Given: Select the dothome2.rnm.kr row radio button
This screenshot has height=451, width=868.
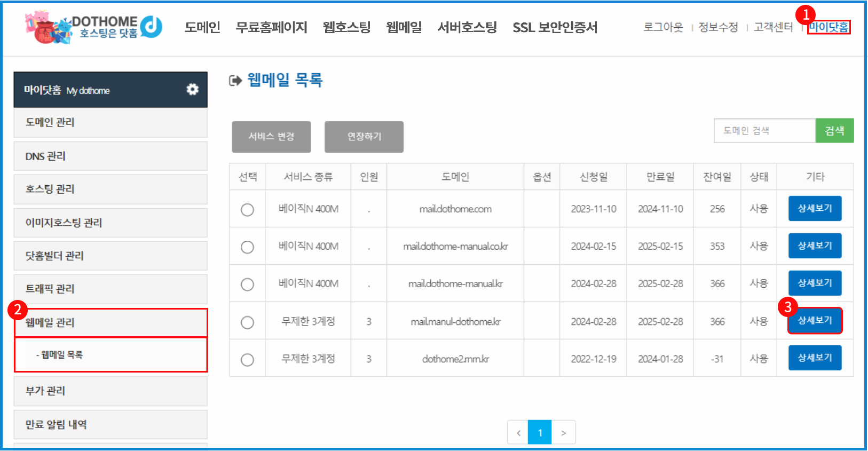Looking at the screenshot, I should point(247,360).
